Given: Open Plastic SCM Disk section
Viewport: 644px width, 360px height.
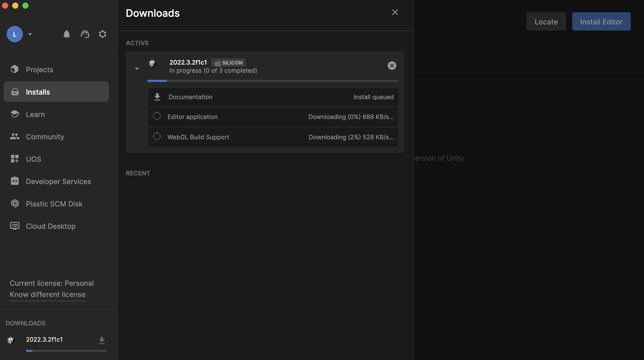Looking at the screenshot, I should [56, 204].
